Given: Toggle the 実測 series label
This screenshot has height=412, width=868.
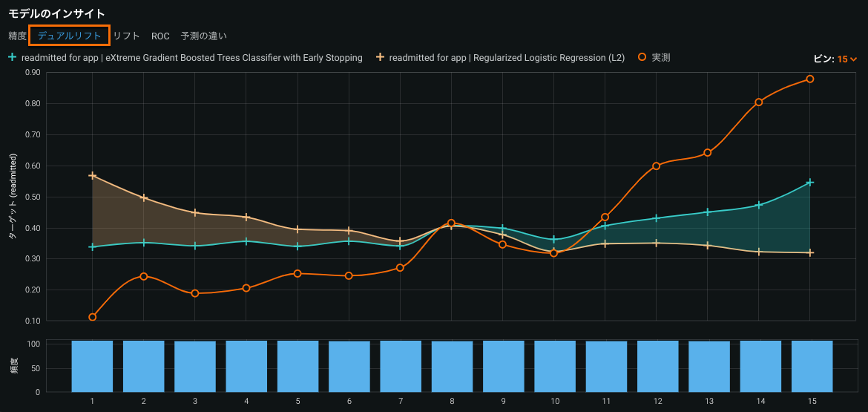Looking at the screenshot, I should coord(660,57).
